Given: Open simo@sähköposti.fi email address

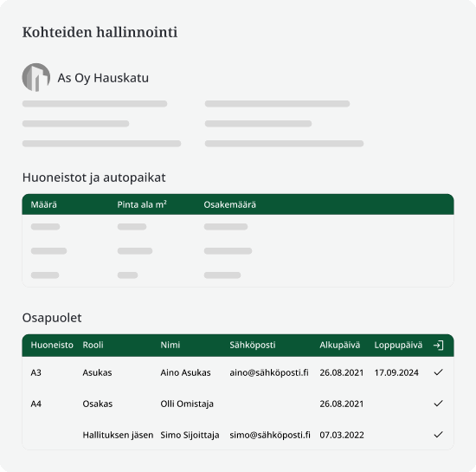Looking at the screenshot, I should coord(270,435).
